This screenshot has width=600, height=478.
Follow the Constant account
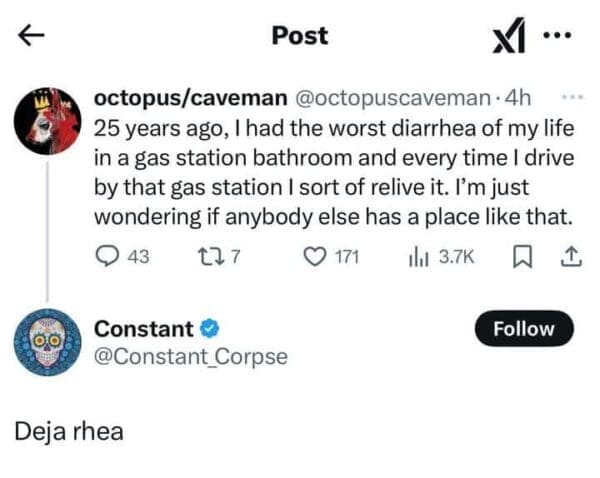(524, 328)
